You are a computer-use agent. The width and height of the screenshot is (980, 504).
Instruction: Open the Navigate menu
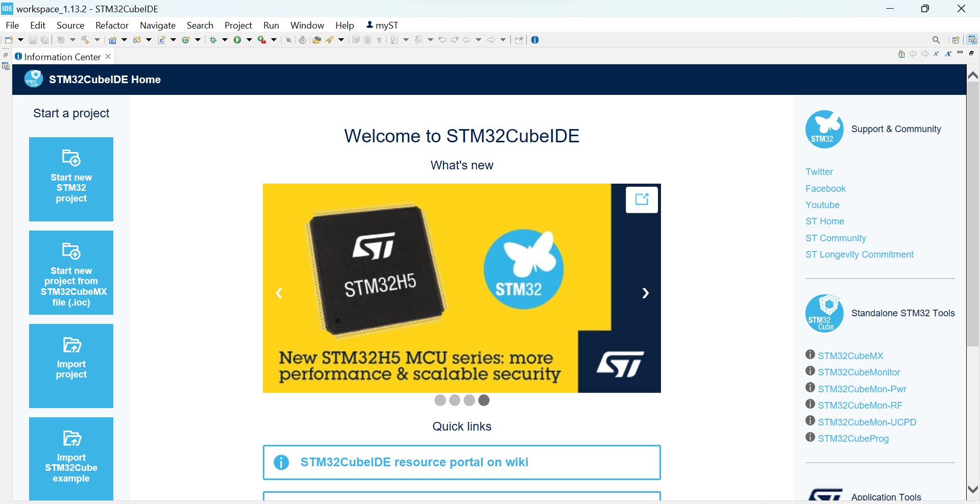coord(158,26)
